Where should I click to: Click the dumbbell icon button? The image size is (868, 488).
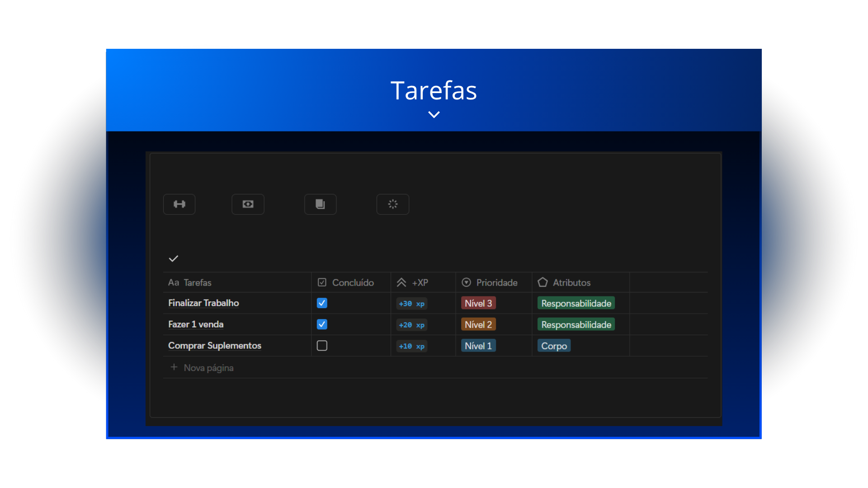[179, 204]
